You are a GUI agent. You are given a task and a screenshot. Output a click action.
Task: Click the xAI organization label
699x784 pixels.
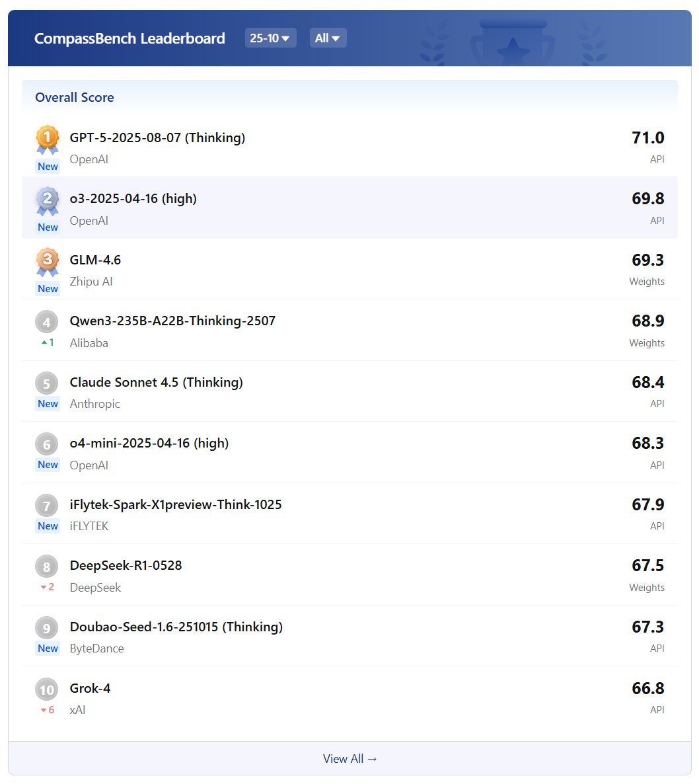pos(77,710)
